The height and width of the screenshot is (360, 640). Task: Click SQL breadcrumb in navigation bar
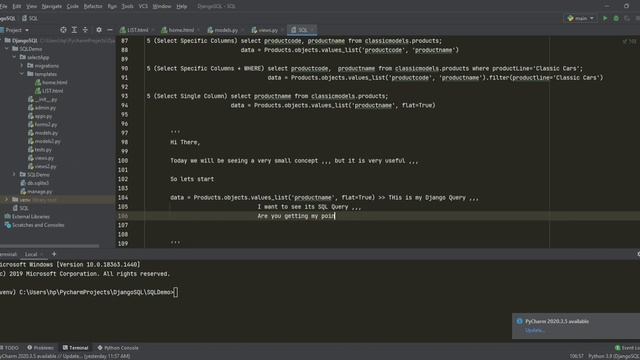point(30,18)
